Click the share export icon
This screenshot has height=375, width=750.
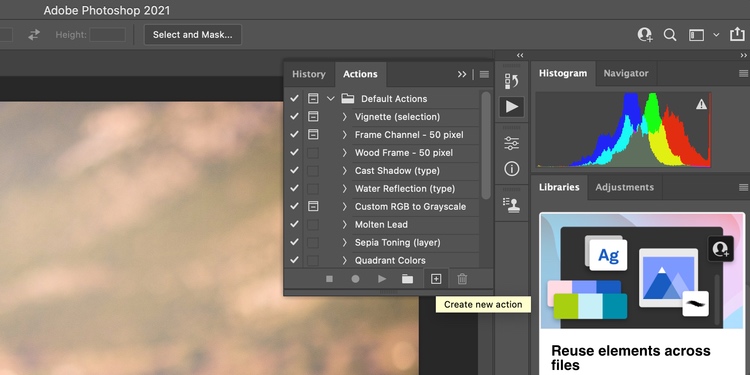737,34
